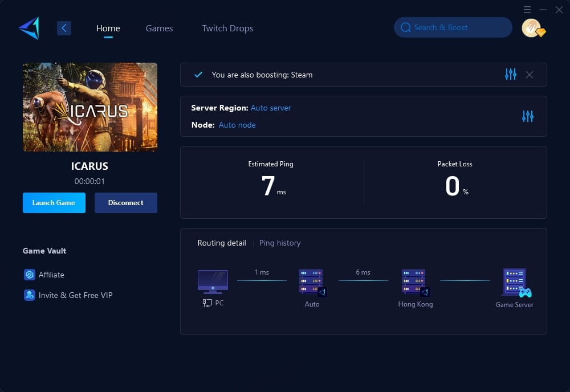Click the search magnifier icon

[x=406, y=27]
